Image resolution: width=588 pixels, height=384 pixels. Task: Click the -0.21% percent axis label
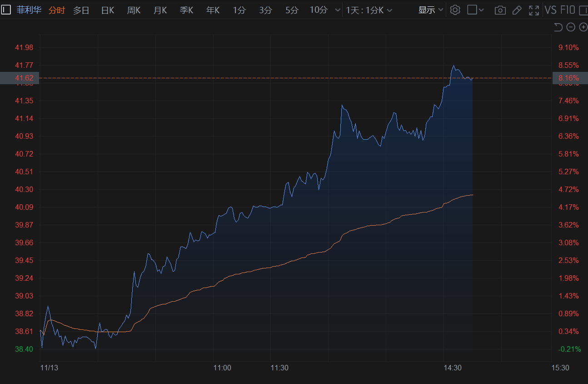pyautogui.click(x=568, y=349)
